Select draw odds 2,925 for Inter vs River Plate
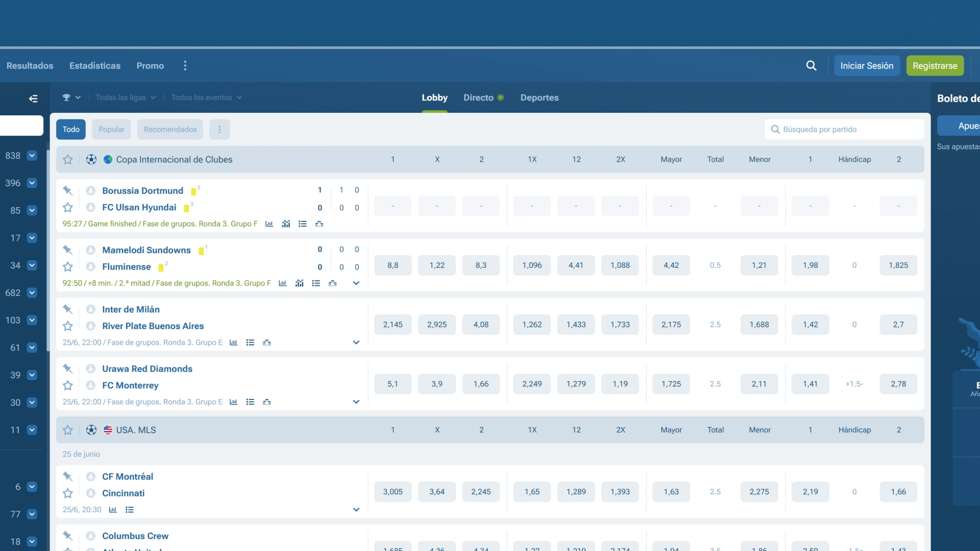 pos(437,324)
